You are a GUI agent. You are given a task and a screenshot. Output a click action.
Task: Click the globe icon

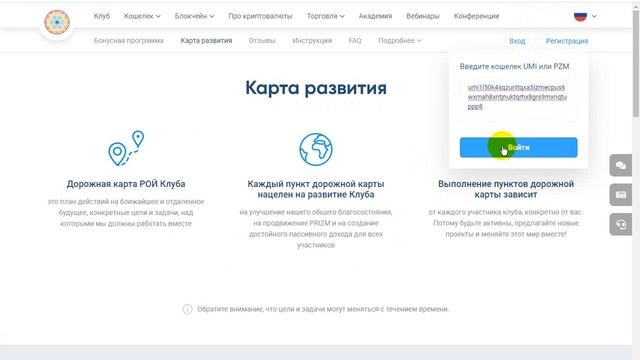coord(316,149)
